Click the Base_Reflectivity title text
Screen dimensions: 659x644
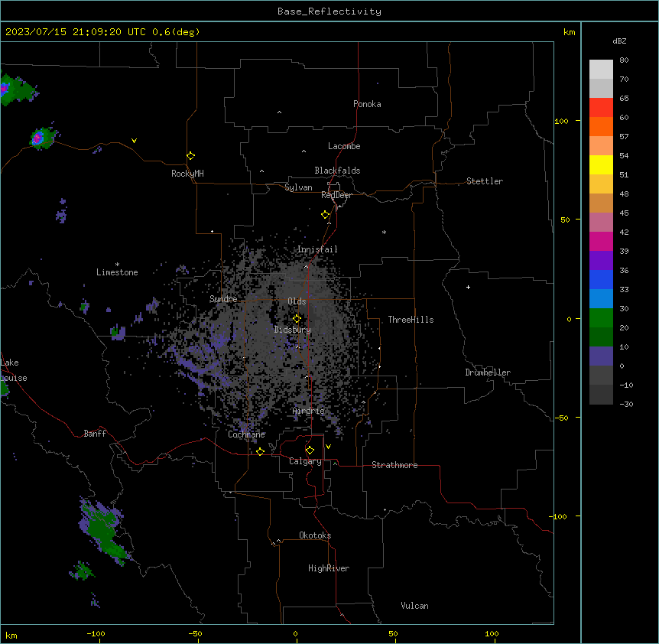[329, 11]
